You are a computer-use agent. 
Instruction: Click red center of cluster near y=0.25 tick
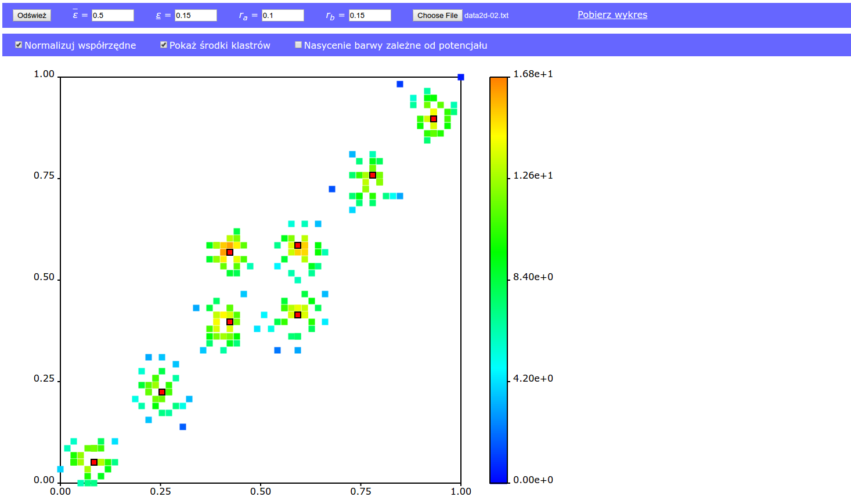(162, 392)
